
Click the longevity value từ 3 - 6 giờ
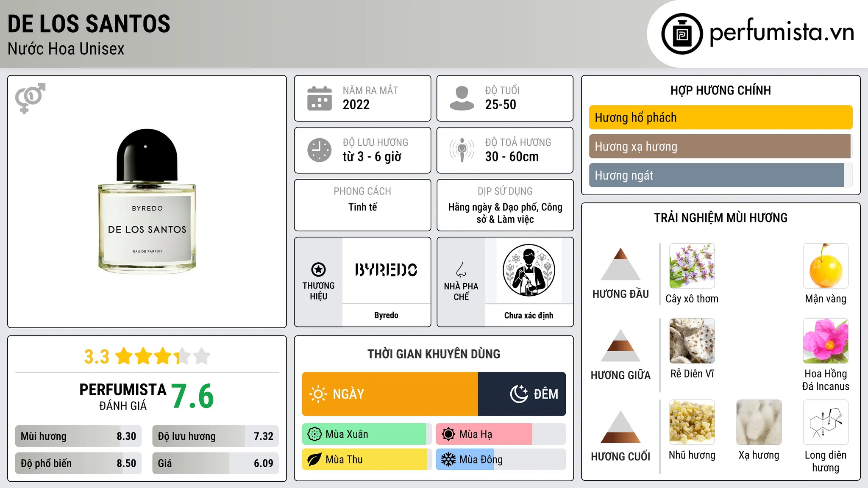click(372, 157)
